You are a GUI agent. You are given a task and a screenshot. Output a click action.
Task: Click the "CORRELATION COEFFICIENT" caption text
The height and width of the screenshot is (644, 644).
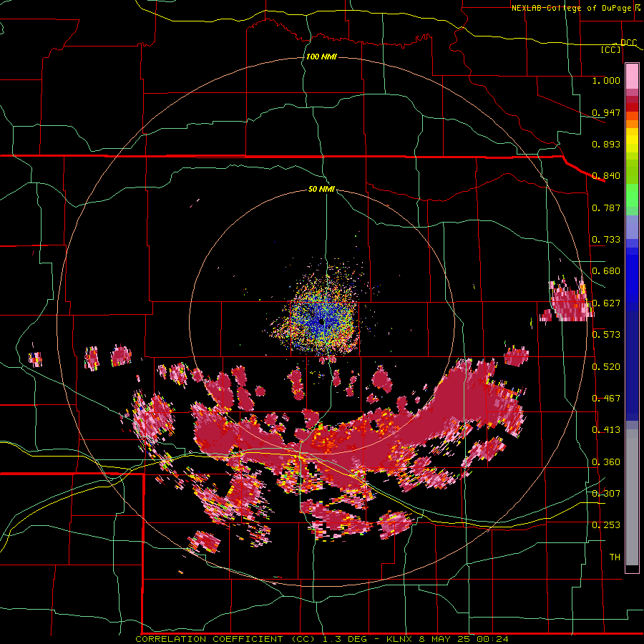pos(209,639)
